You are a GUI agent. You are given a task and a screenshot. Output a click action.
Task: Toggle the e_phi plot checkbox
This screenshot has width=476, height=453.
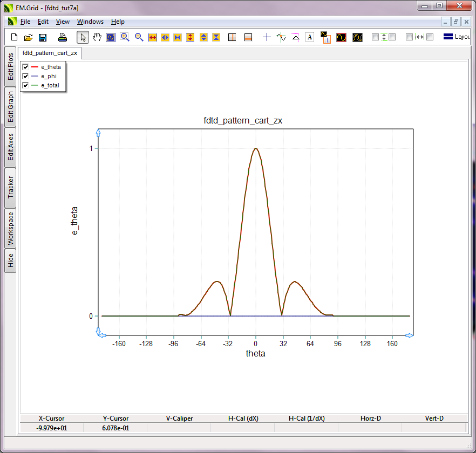click(25, 76)
